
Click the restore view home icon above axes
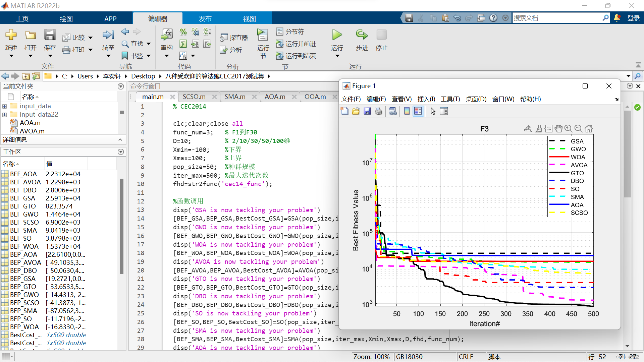pyautogui.click(x=589, y=128)
